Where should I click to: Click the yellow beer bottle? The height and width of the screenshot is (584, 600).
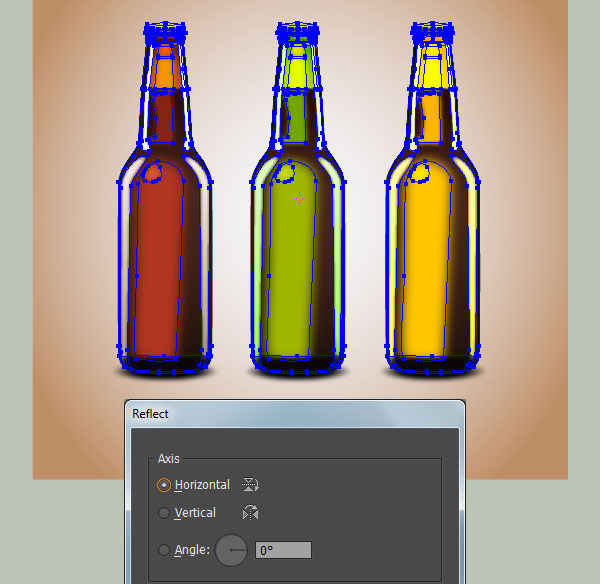click(x=432, y=199)
